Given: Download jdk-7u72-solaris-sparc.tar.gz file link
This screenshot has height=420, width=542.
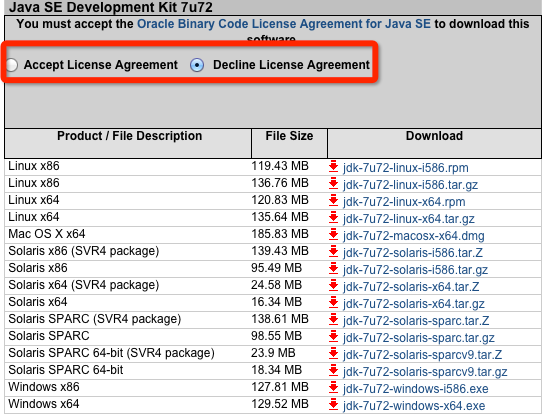Looking at the screenshot, I should click(x=419, y=338).
